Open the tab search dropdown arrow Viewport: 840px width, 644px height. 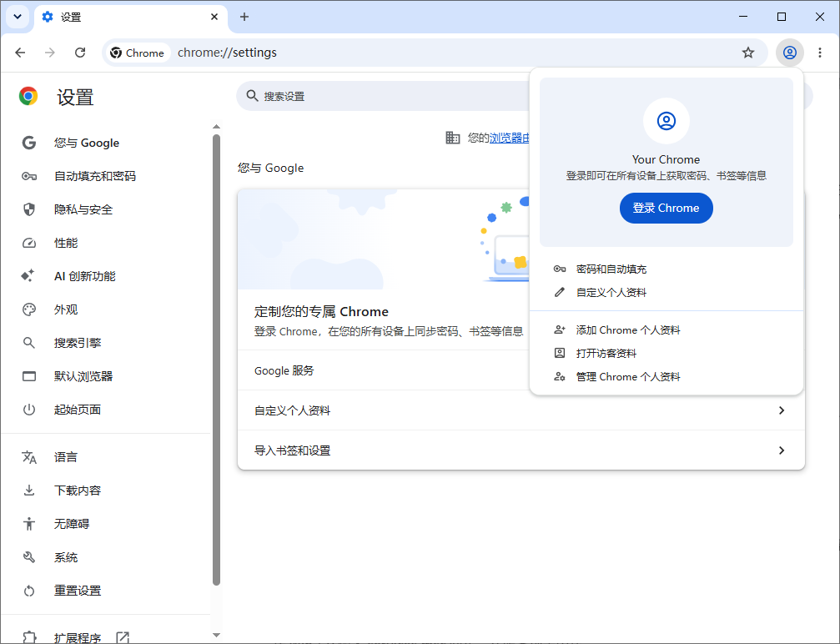18,17
